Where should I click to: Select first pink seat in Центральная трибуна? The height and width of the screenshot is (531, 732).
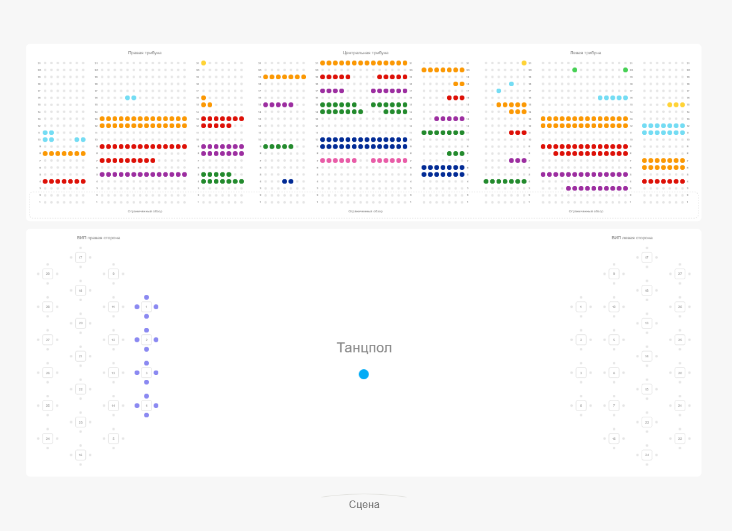click(323, 160)
